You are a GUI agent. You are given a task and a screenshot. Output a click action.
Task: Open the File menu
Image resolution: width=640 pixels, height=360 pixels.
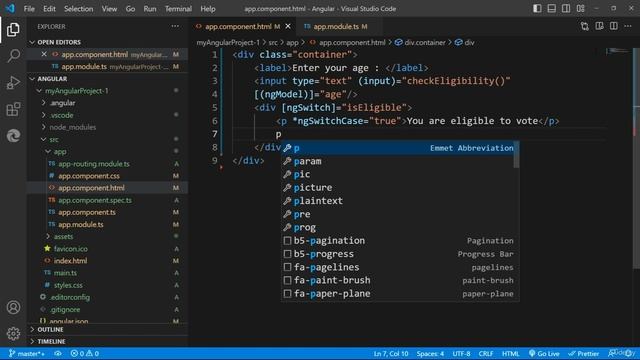pyautogui.click(x=29, y=9)
